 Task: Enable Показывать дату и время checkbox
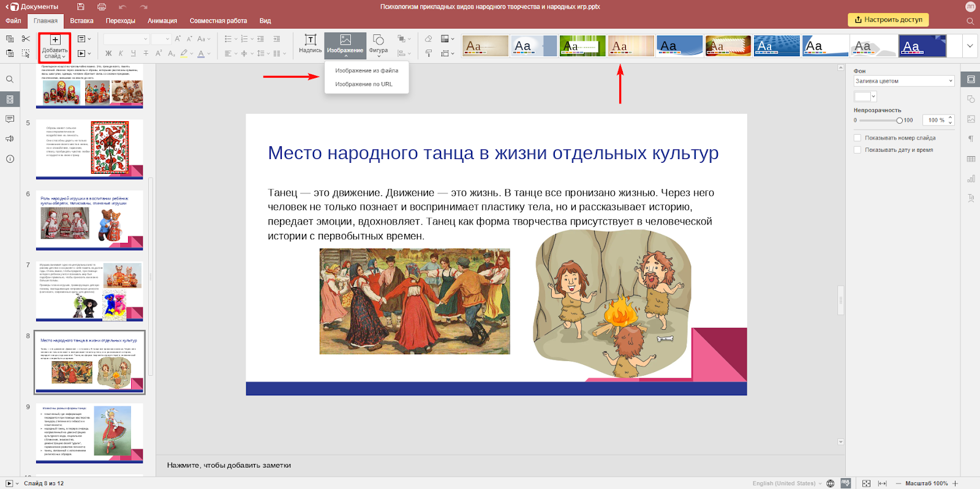click(858, 150)
